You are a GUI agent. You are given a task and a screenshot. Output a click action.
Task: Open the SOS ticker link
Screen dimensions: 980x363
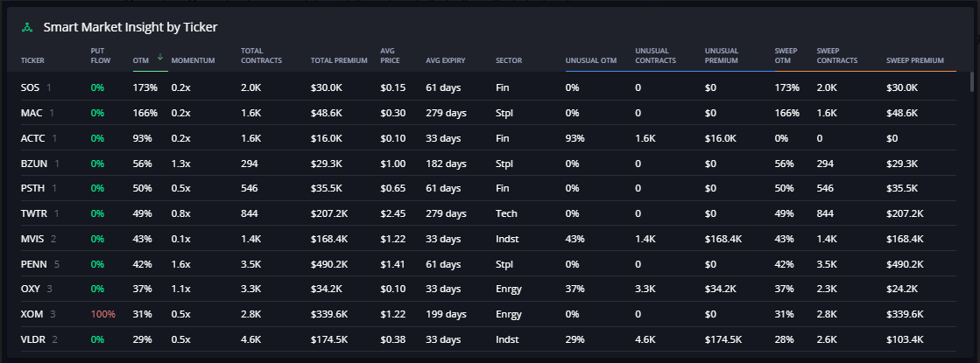tap(30, 87)
